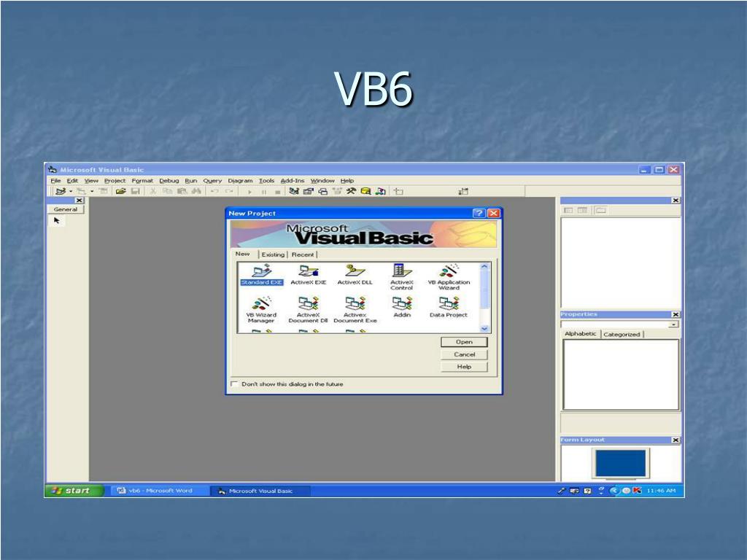This screenshot has height=560, width=747.
Task: Click the Add Form toolbar icon
Action: (x=82, y=192)
